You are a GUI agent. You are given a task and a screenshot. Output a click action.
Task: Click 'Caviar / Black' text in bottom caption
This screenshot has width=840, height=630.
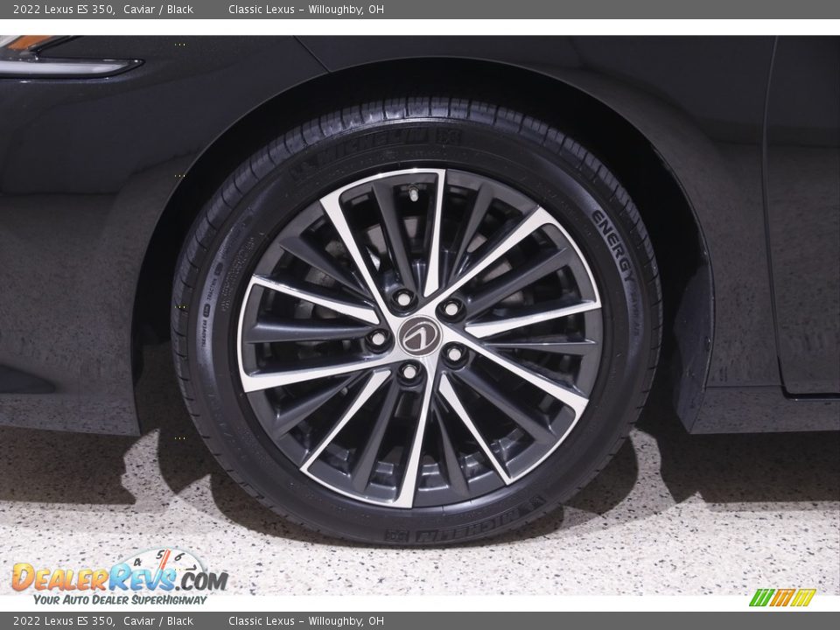pyautogui.click(x=158, y=621)
